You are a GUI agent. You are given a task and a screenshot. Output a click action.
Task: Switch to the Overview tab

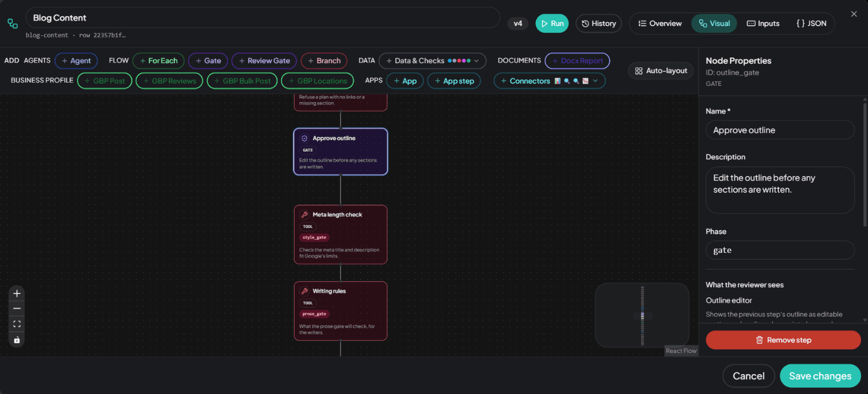click(660, 23)
